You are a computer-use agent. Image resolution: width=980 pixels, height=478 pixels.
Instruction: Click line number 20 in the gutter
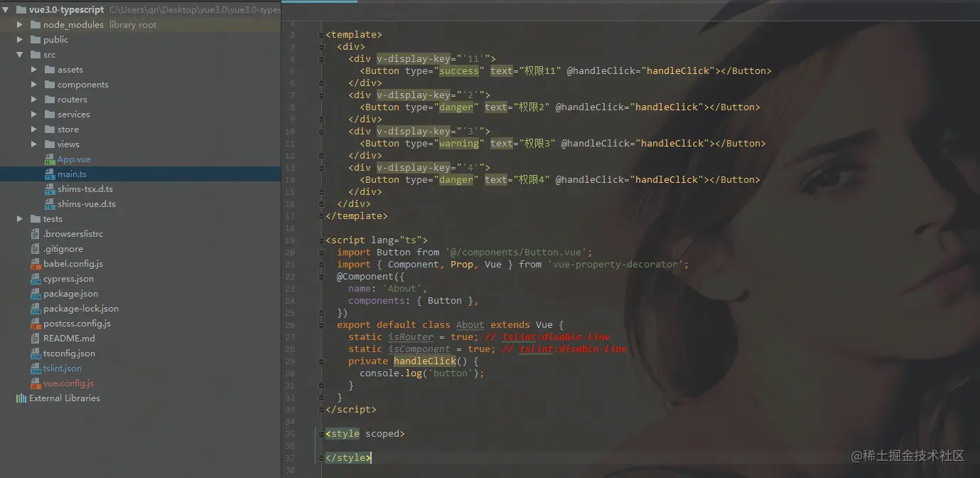pos(290,253)
